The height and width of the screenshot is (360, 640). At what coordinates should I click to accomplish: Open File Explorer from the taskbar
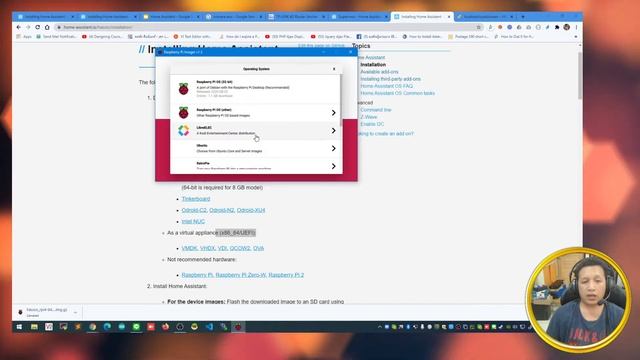pyautogui.click(x=34, y=327)
